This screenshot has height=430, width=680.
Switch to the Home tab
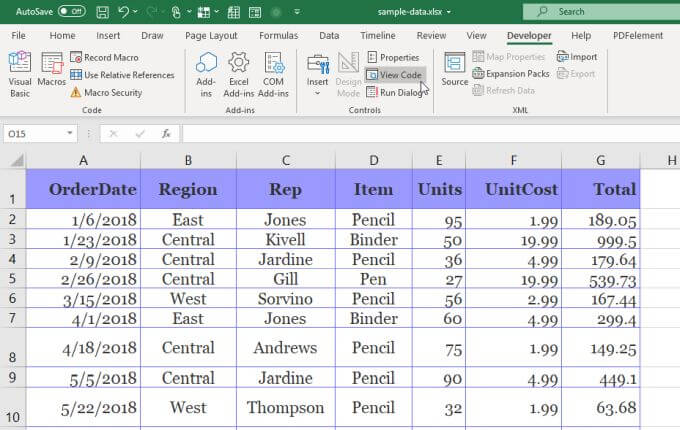62,36
